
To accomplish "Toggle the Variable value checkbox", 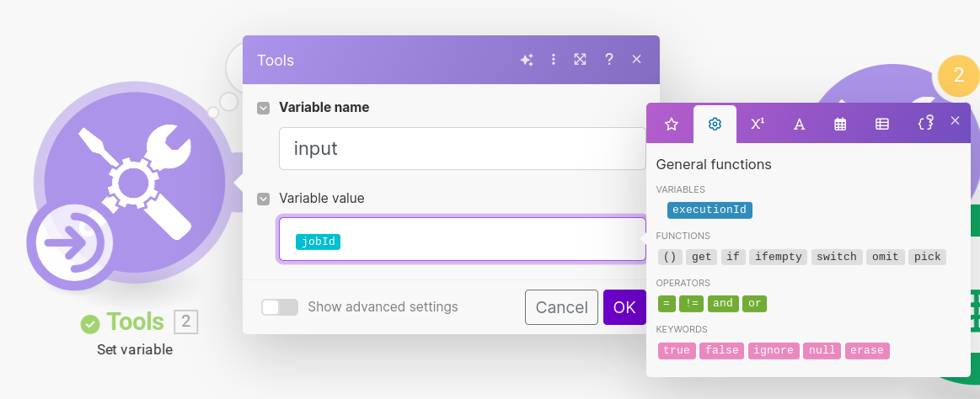I will point(264,199).
